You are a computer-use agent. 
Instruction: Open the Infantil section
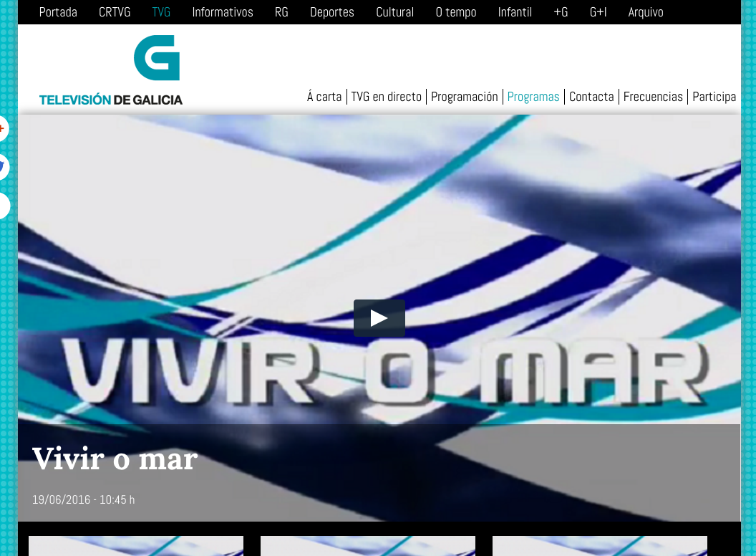(x=515, y=12)
